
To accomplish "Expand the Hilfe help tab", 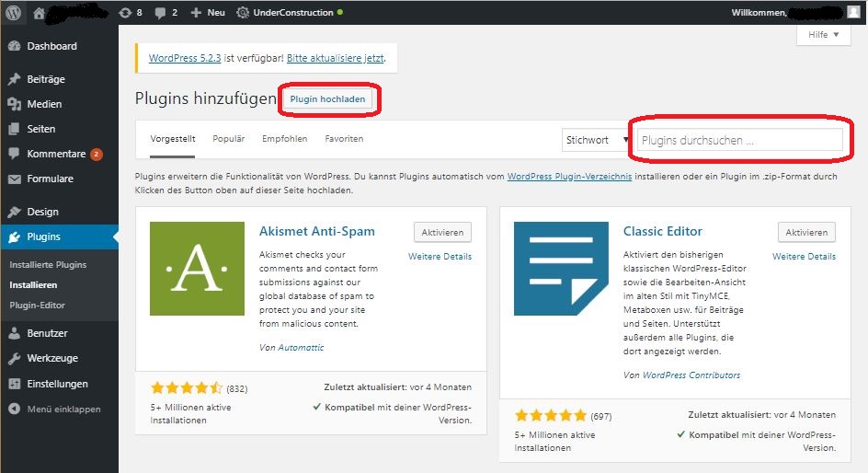I will click(x=823, y=34).
